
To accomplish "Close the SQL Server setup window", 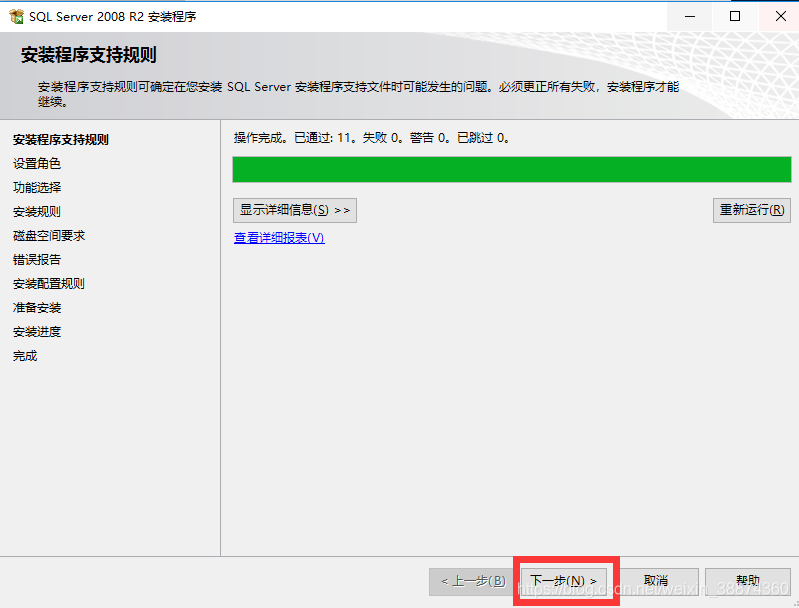I will [780, 16].
